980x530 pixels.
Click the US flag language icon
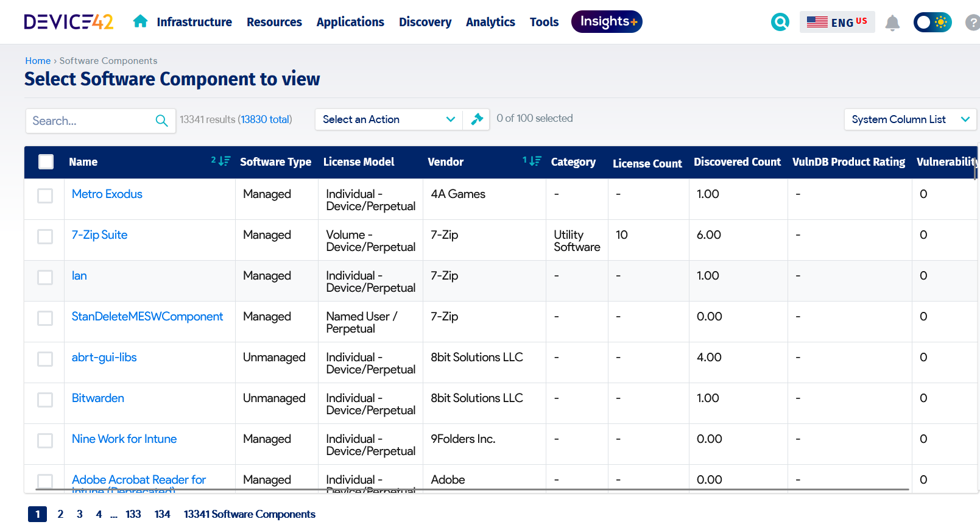click(x=817, y=22)
